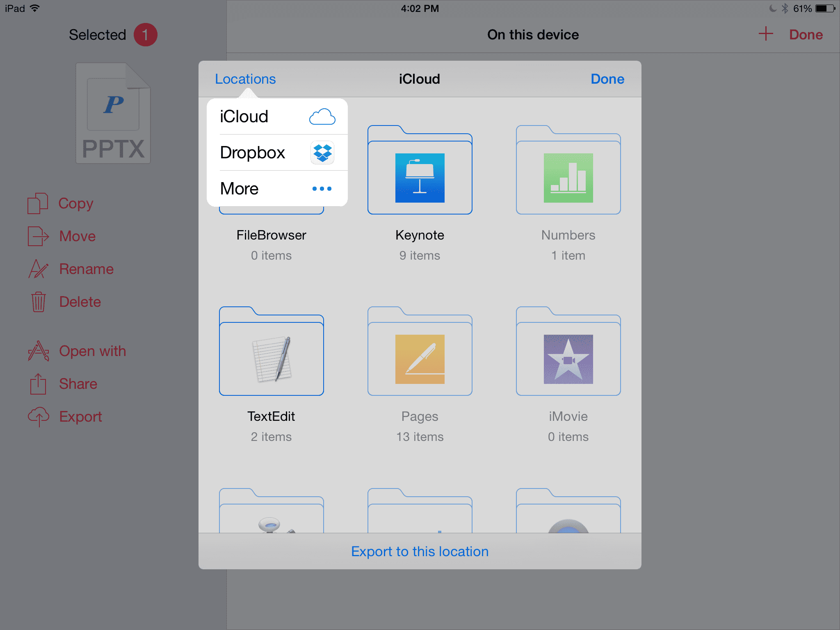The height and width of the screenshot is (630, 840).
Task: Open the TextEdit folder
Action: pyautogui.click(x=271, y=351)
